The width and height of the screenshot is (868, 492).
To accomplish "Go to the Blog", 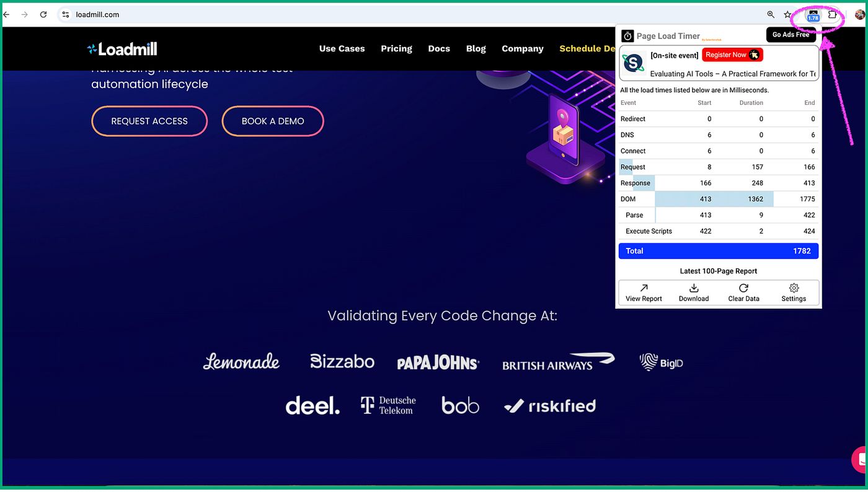I will pos(476,48).
